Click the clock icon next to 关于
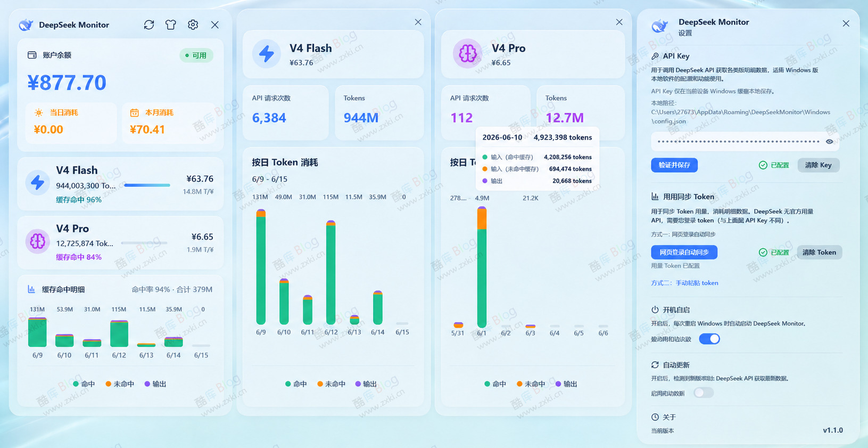The image size is (868, 448). click(x=655, y=417)
